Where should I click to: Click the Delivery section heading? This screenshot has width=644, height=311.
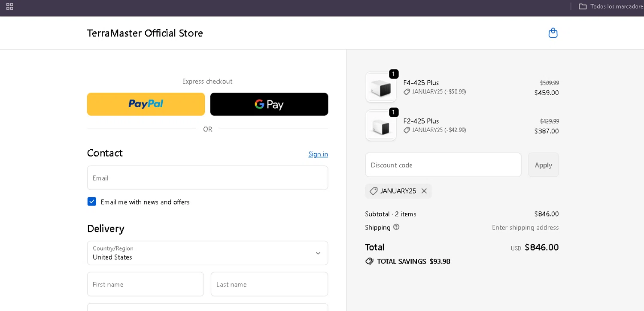106,229
